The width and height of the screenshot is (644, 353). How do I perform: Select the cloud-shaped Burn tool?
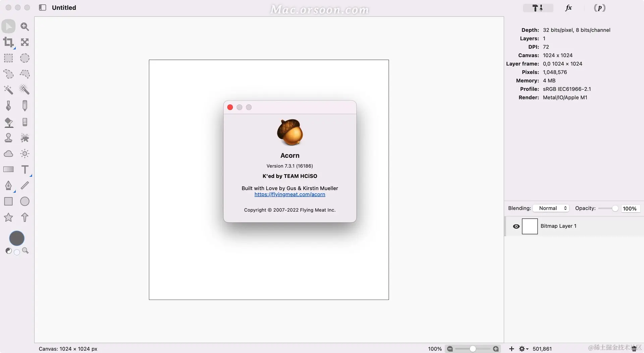pyautogui.click(x=9, y=154)
